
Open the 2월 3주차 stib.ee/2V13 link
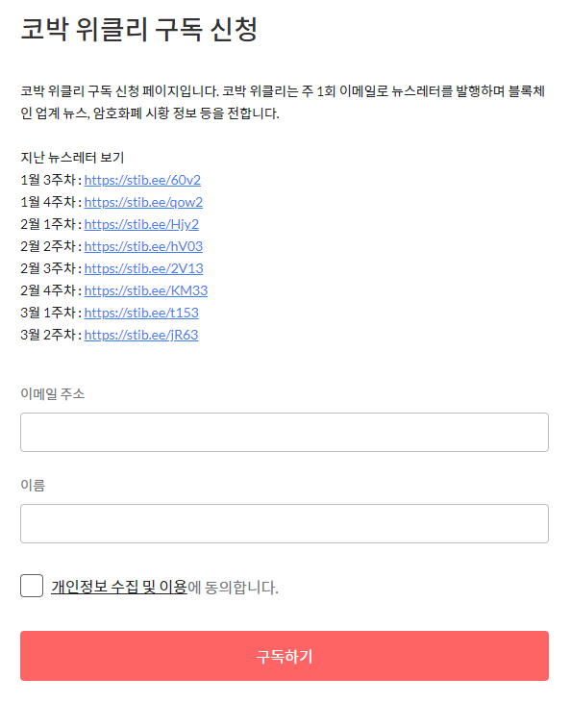click(x=144, y=269)
